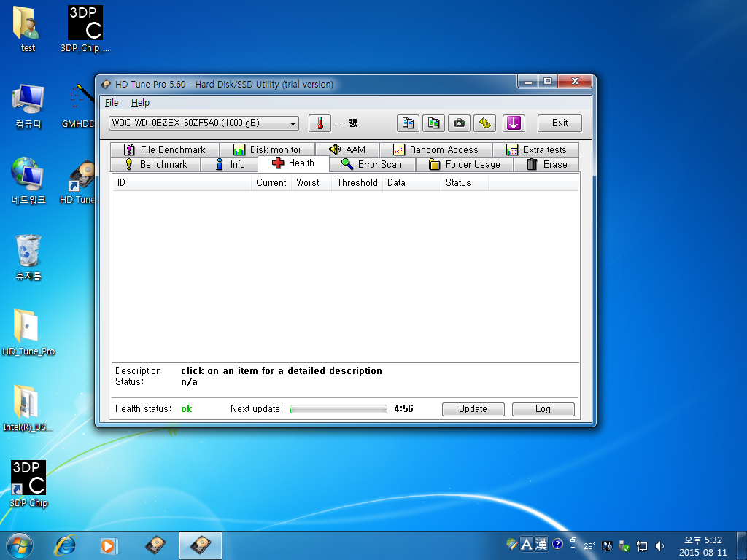Click the purple down-arrow toolbar icon
This screenshot has width=747, height=560.
[514, 123]
